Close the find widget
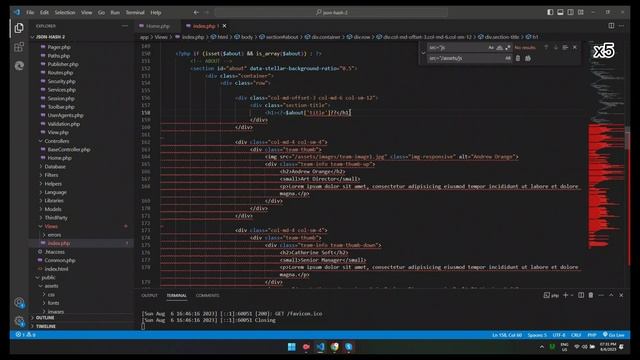 (575, 47)
